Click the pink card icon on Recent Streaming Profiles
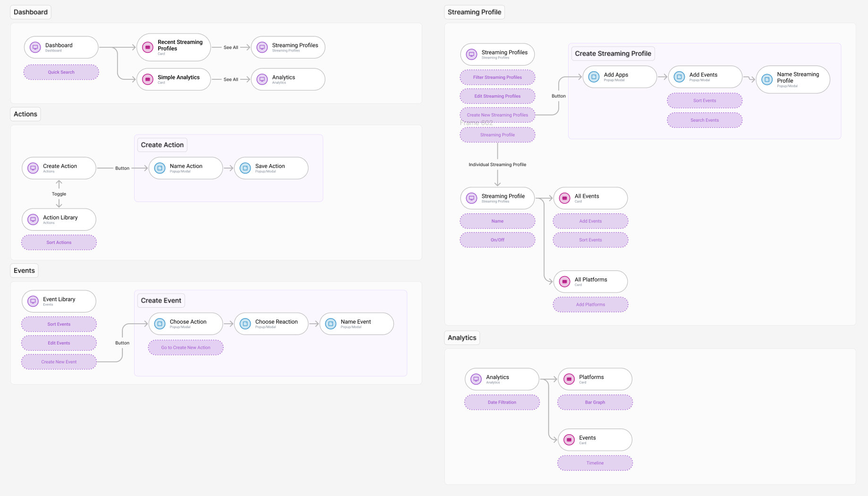868x496 pixels. click(148, 47)
